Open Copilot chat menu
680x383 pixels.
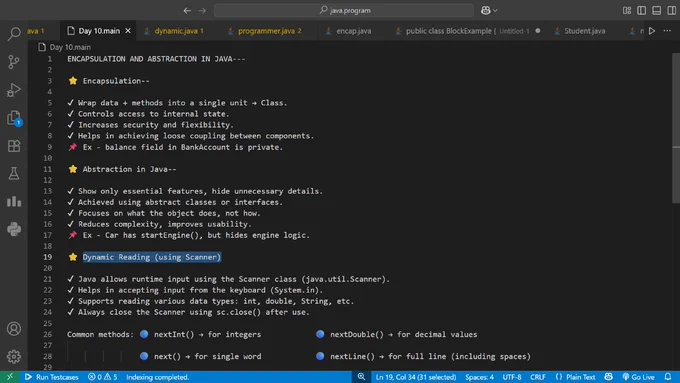pyautogui.click(x=489, y=10)
